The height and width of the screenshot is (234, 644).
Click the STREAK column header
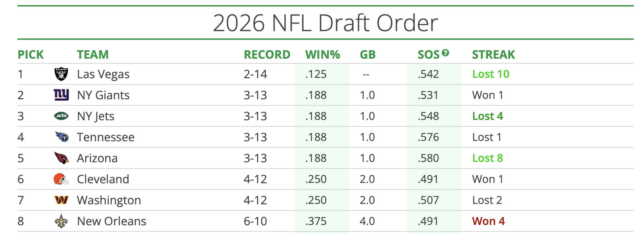click(x=493, y=55)
